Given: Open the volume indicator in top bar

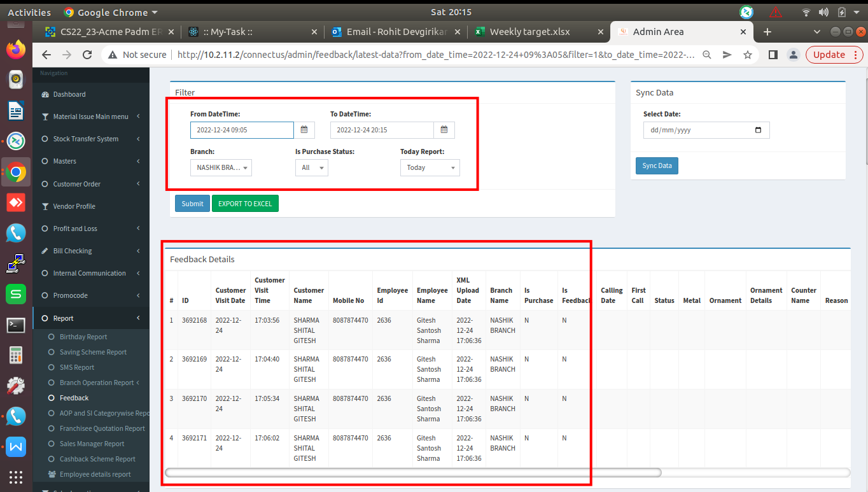Looking at the screenshot, I should pyautogui.click(x=824, y=12).
